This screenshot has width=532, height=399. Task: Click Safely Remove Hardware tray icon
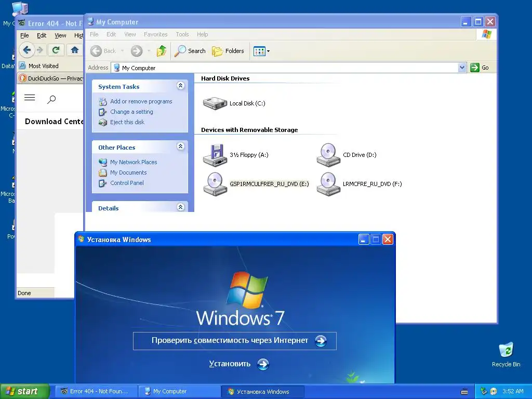[484, 391]
